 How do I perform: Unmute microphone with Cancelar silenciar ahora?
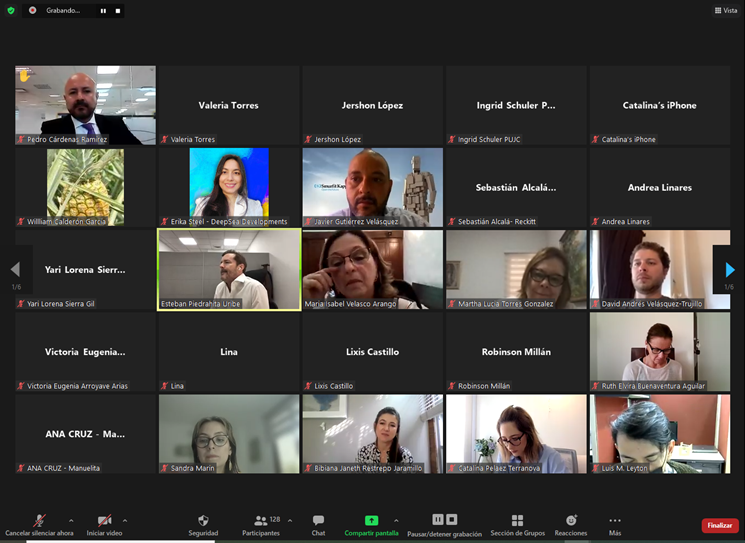39,521
